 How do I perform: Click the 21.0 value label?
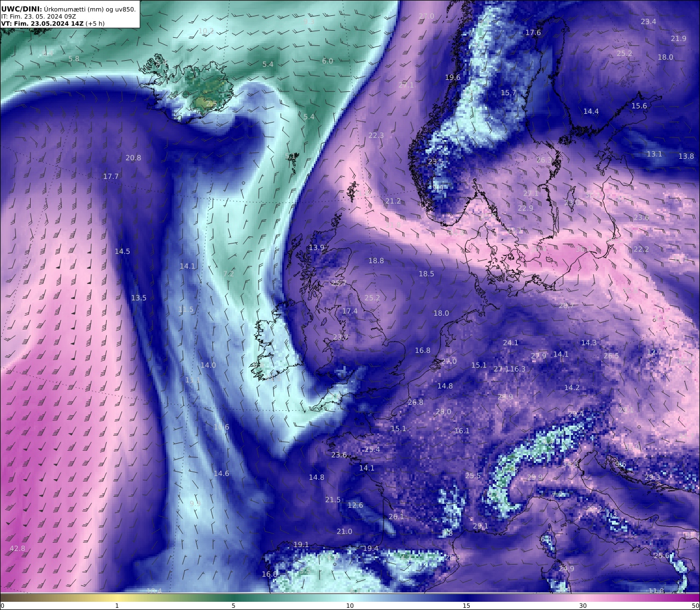tap(345, 531)
